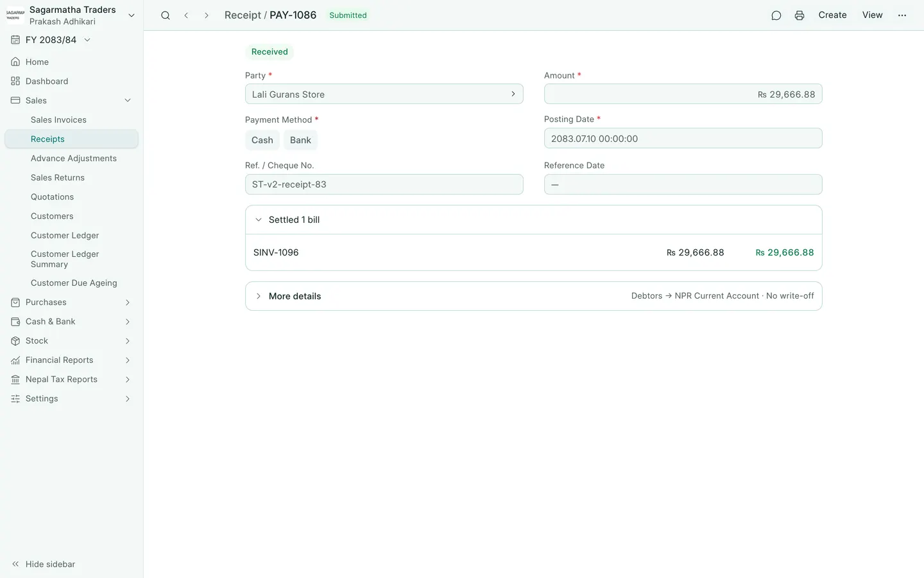The height and width of the screenshot is (578, 924).
Task: Collapse the Sales section chevron
Action: (128, 101)
